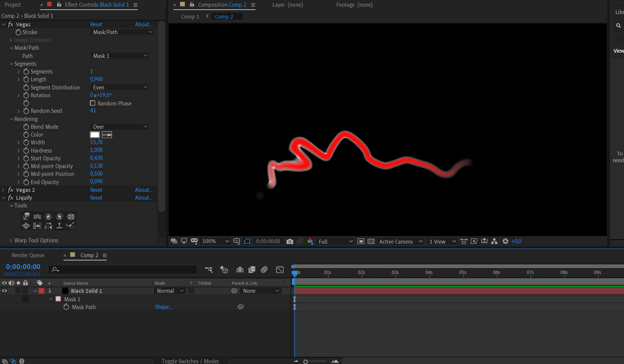Select the Liquify Reflection tool icon

point(48,226)
